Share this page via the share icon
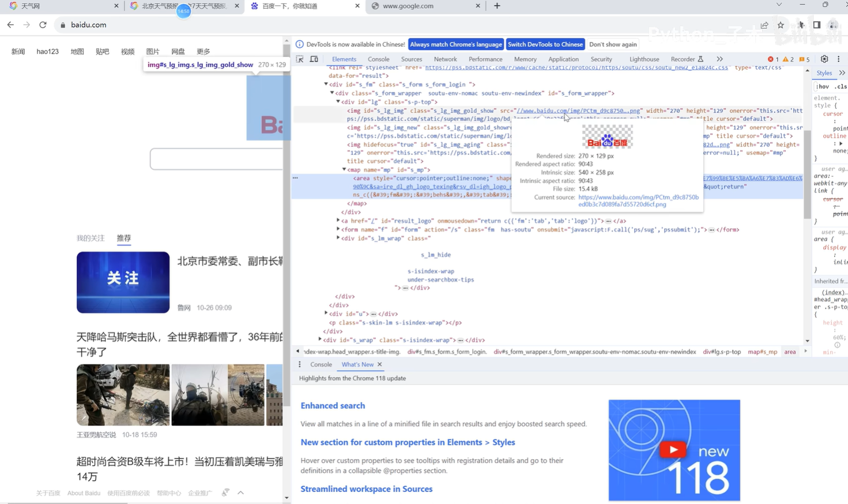The image size is (848, 504). tap(764, 25)
